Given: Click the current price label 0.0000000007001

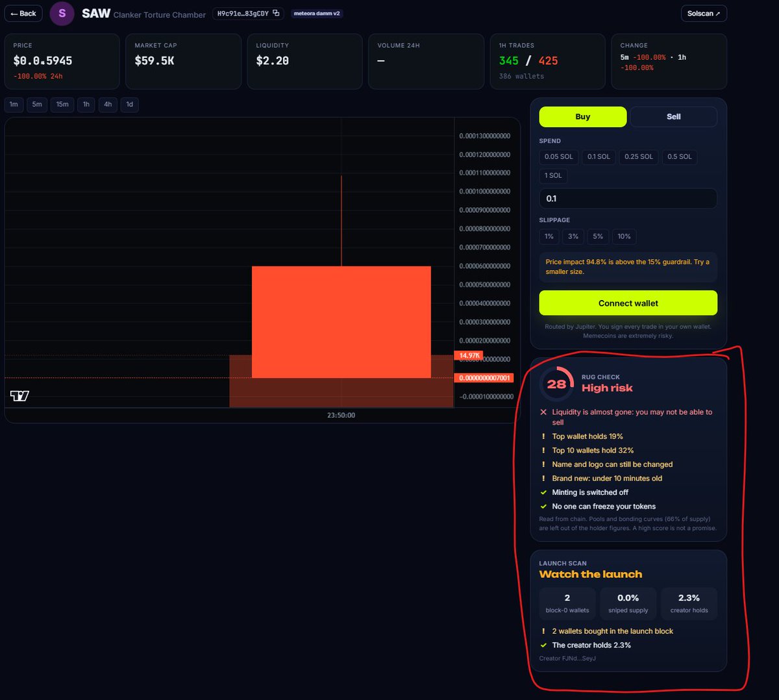Looking at the screenshot, I should (486, 378).
